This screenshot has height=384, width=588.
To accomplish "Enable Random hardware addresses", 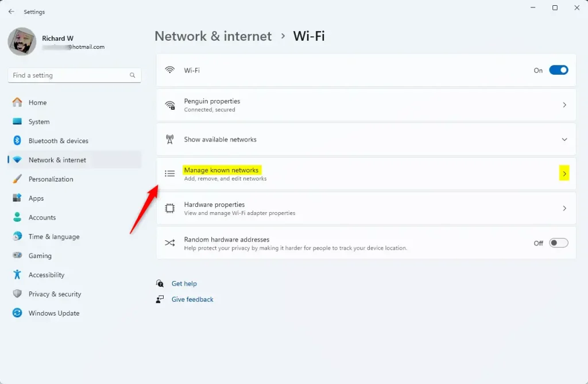I will coord(557,243).
